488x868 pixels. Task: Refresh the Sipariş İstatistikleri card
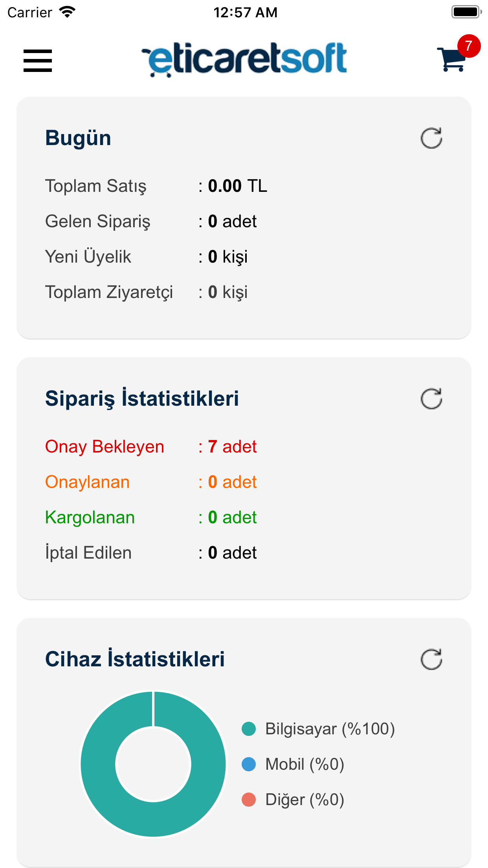[431, 399]
